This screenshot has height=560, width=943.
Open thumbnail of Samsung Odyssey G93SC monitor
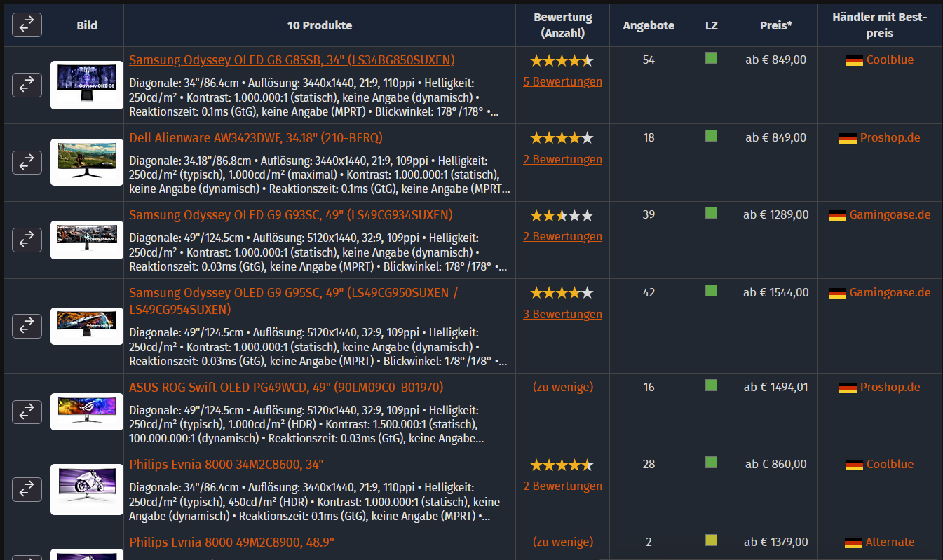click(x=87, y=240)
